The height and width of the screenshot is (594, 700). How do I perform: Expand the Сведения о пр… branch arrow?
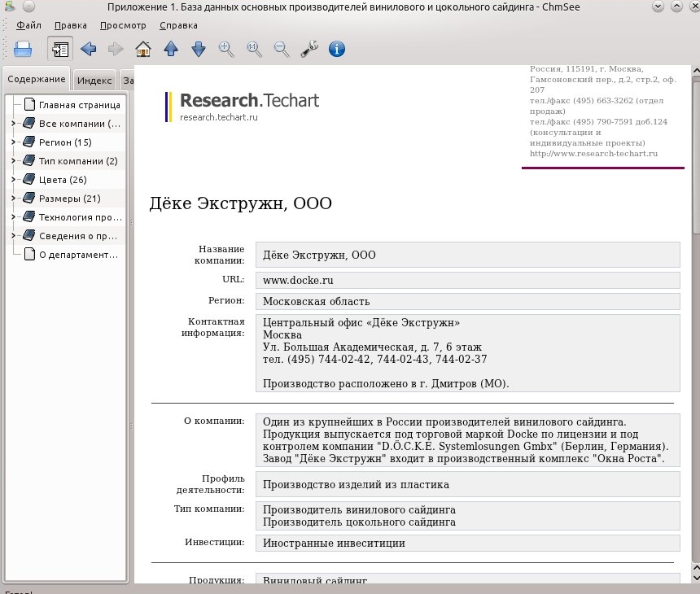(13, 236)
